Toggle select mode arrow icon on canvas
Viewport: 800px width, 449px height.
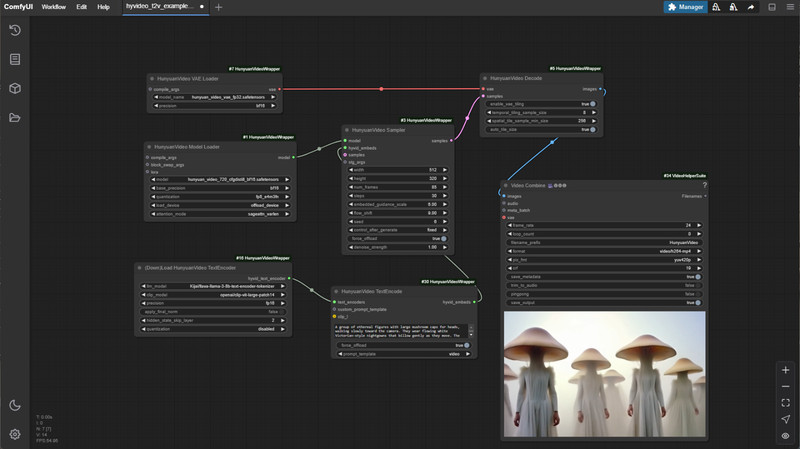786,419
